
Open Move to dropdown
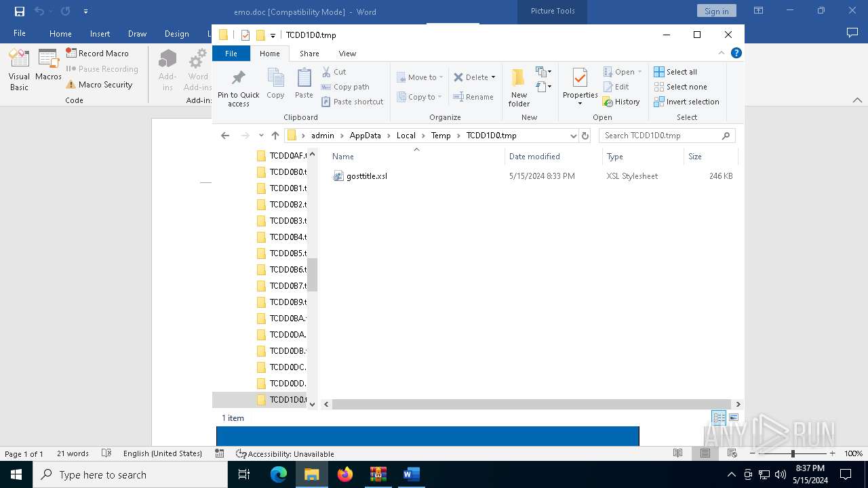point(420,77)
